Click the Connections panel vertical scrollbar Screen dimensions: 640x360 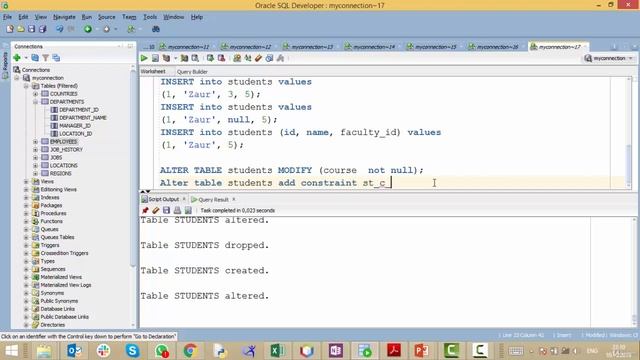133,196
